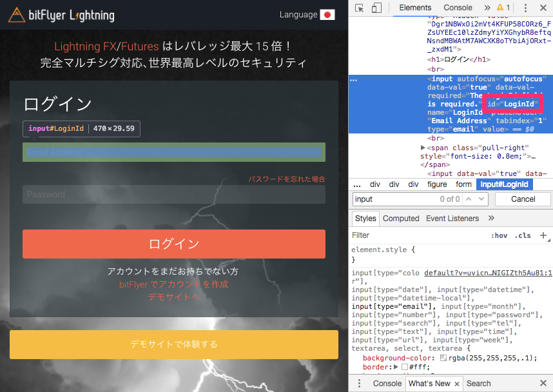
Task: Select the form breadcrumb item
Action: pos(463,184)
